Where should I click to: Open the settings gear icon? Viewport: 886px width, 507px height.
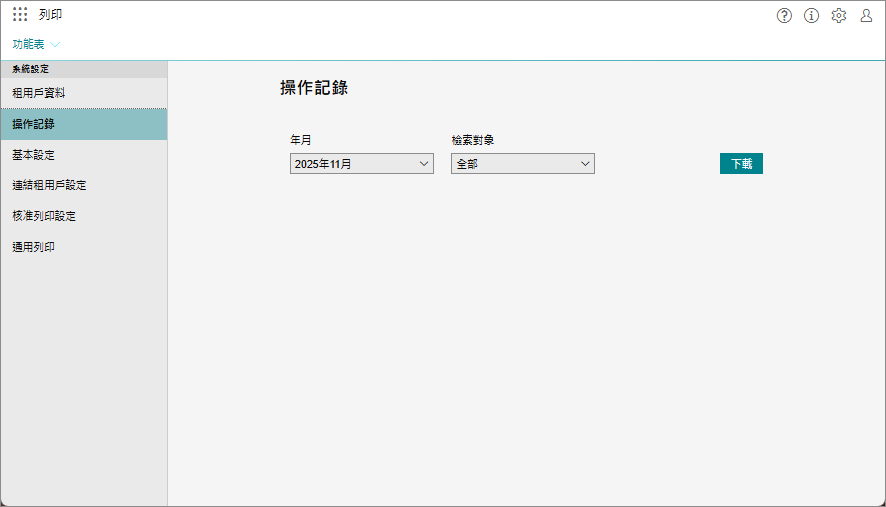click(839, 15)
